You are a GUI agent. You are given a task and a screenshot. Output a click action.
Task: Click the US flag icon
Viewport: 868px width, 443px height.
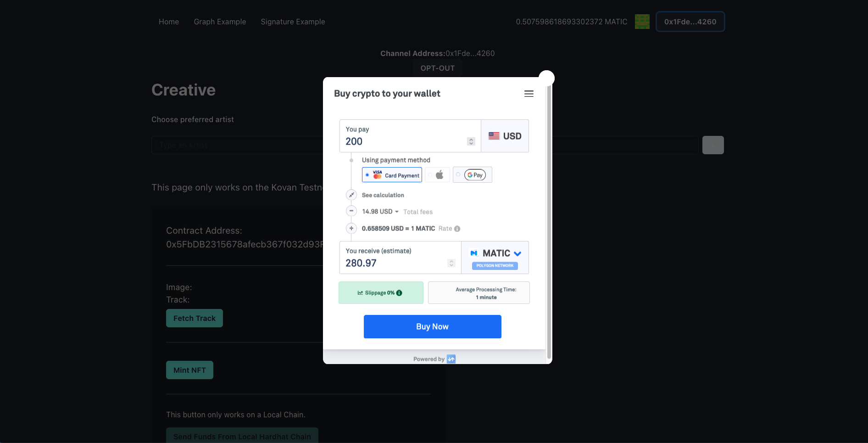[494, 136]
